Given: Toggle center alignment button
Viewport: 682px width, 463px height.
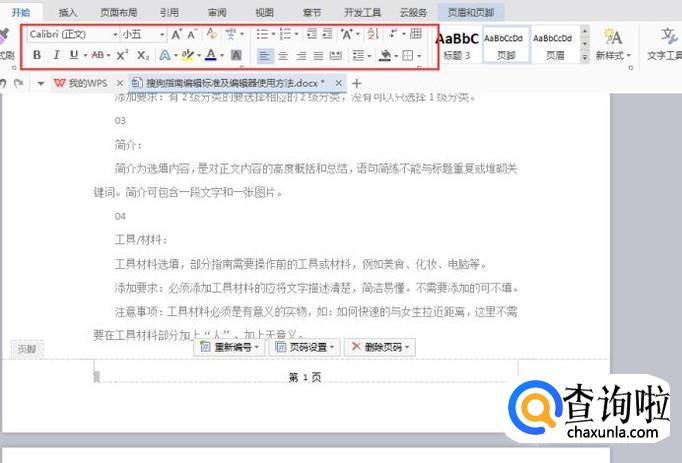Looking at the screenshot, I should coord(283,56).
